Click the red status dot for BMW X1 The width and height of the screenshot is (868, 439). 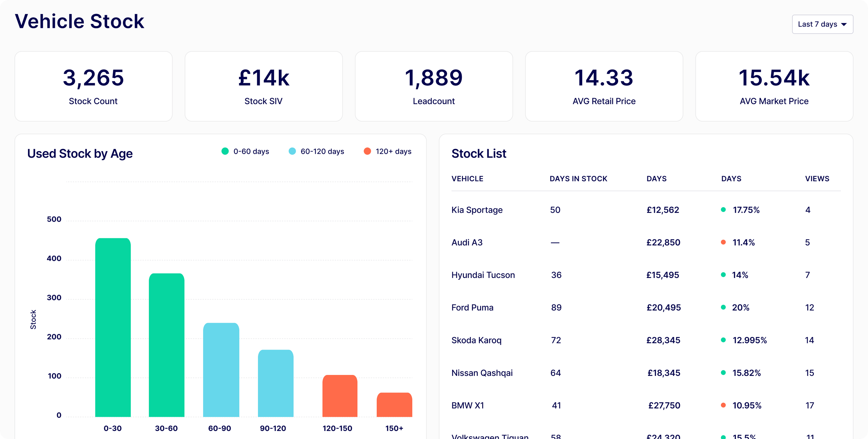[723, 405]
